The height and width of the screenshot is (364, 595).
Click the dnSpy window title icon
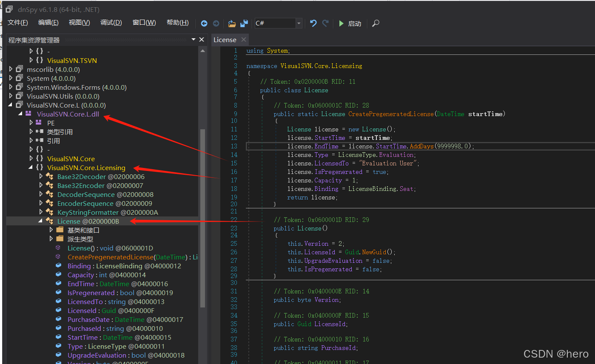pos(9,9)
